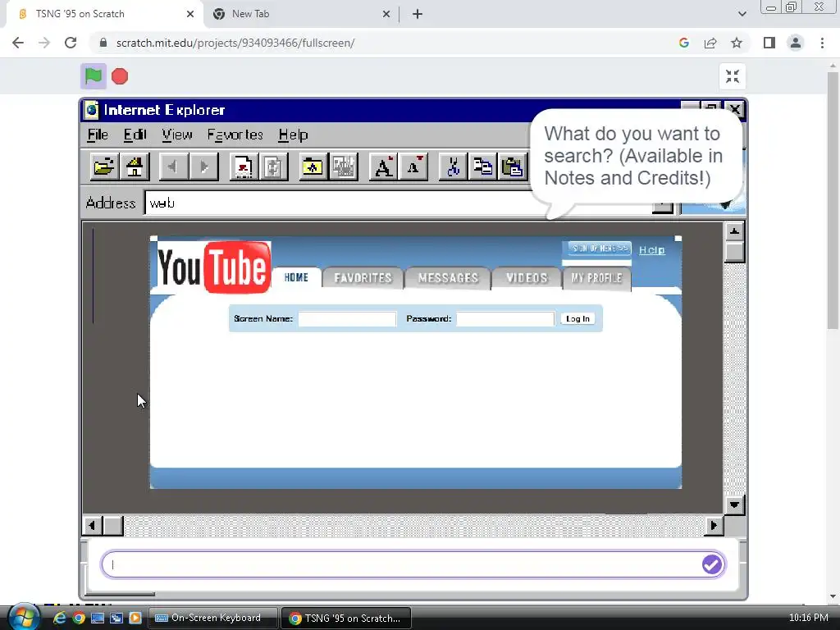
Task: Click the green flag to start project
Action: click(94, 76)
